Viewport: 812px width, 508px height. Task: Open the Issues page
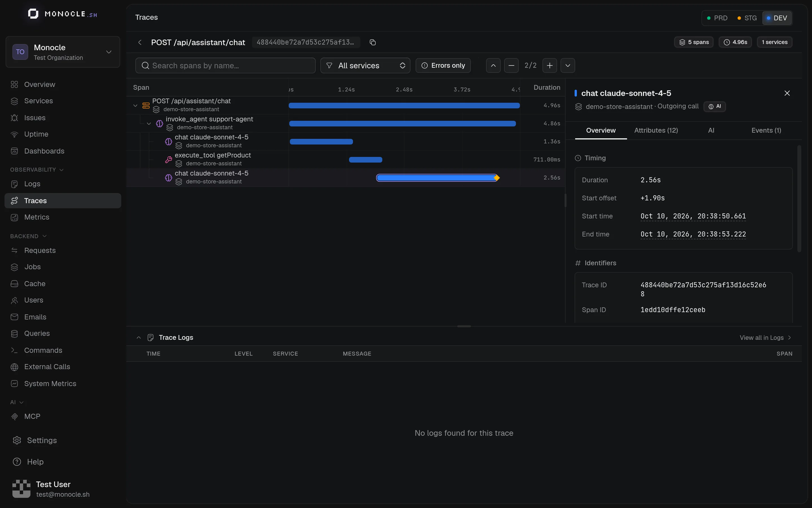[x=63, y=118]
